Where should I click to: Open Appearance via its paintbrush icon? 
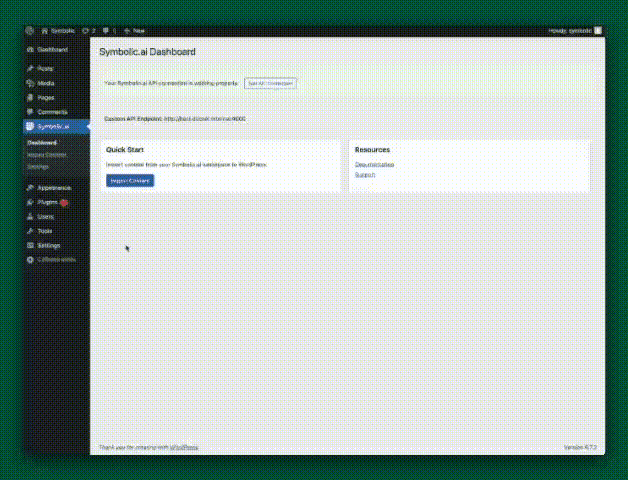30,188
